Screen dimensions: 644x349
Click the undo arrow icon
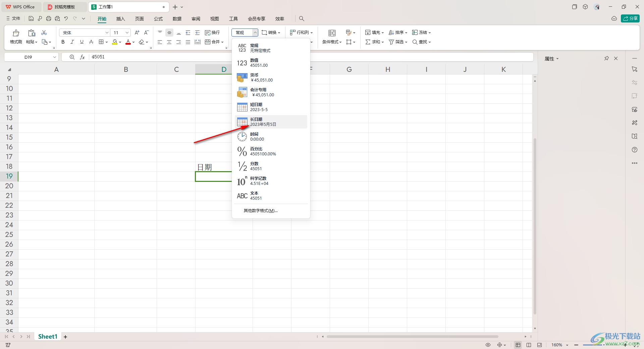point(66,18)
